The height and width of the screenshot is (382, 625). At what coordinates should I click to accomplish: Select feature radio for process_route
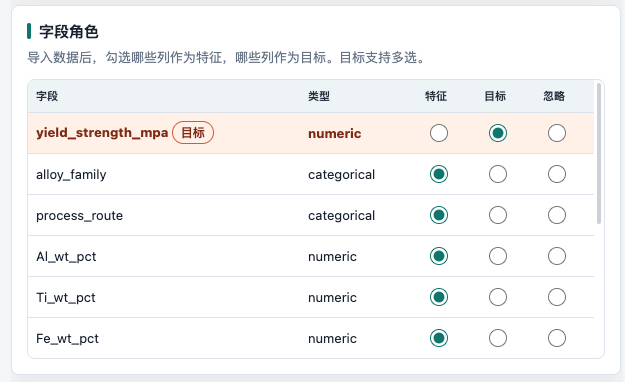pos(438,215)
